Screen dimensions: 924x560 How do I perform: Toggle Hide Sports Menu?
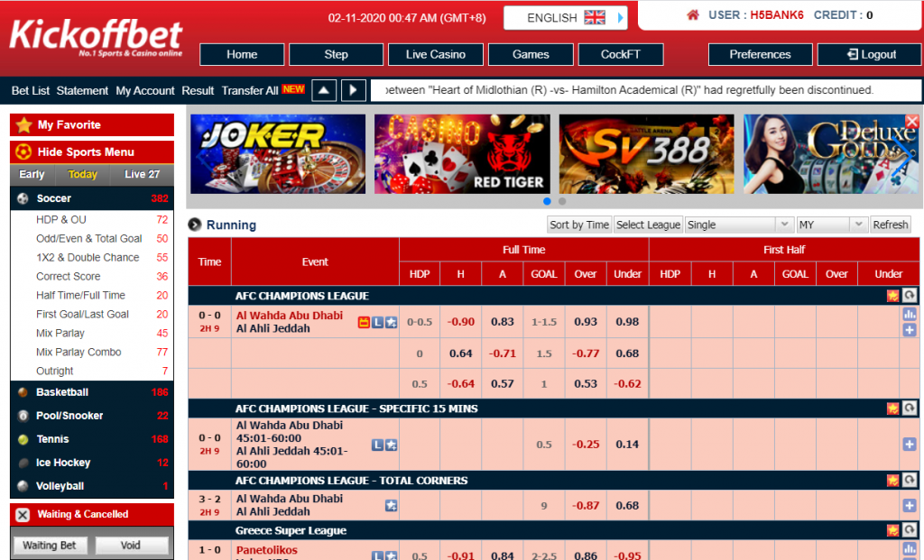click(92, 151)
